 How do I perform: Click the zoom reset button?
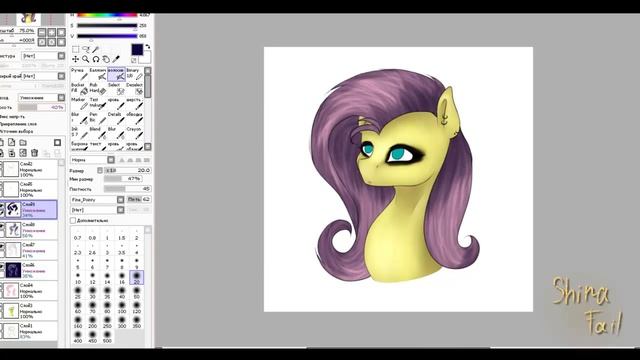click(61, 32)
